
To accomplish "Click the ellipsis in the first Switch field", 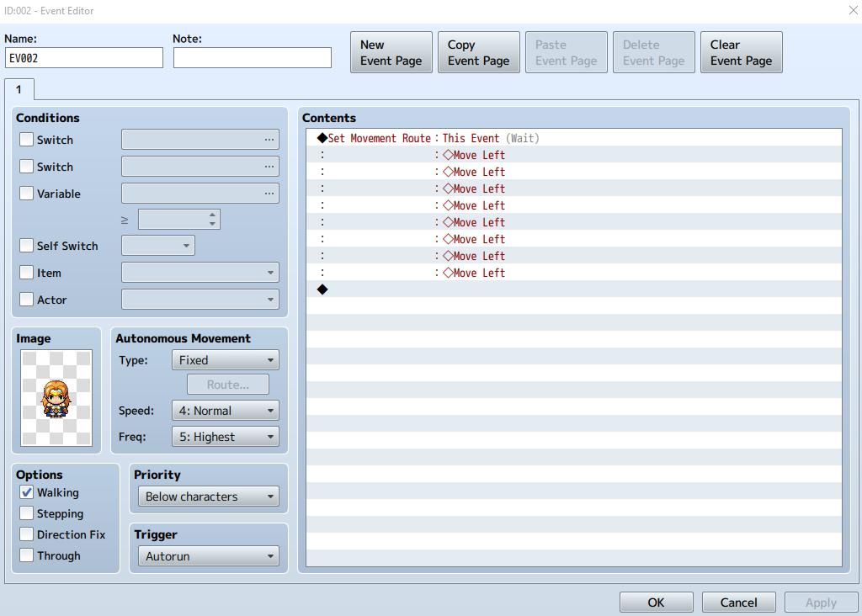I will pyautogui.click(x=269, y=140).
